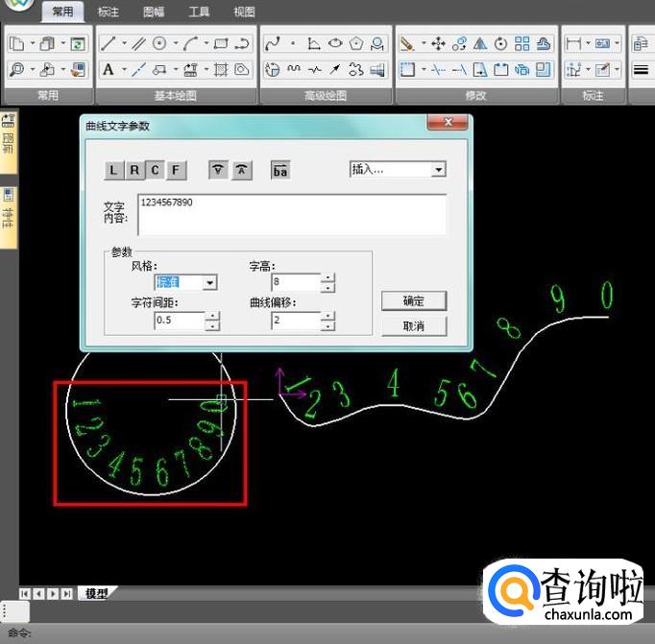Select the Centerline tool

[138, 70]
